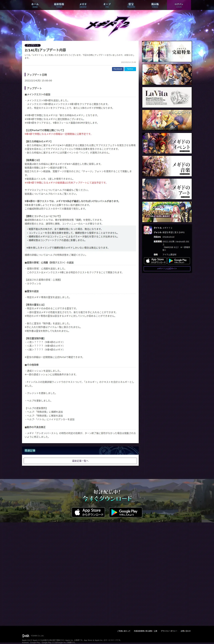The width and height of the screenshot is (214, 644).
Task: Open the メギドのアート banner
Action: [x=167, y=189]
